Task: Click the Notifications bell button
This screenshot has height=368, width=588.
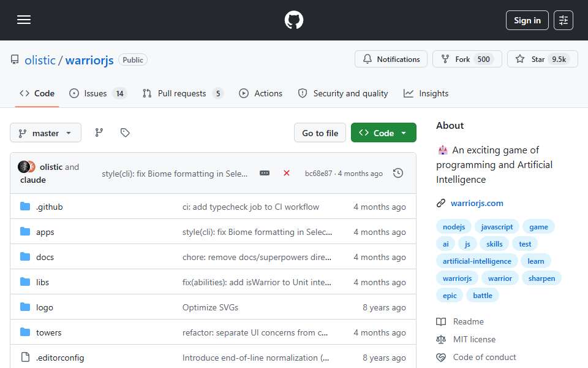Action: [x=391, y=59]
